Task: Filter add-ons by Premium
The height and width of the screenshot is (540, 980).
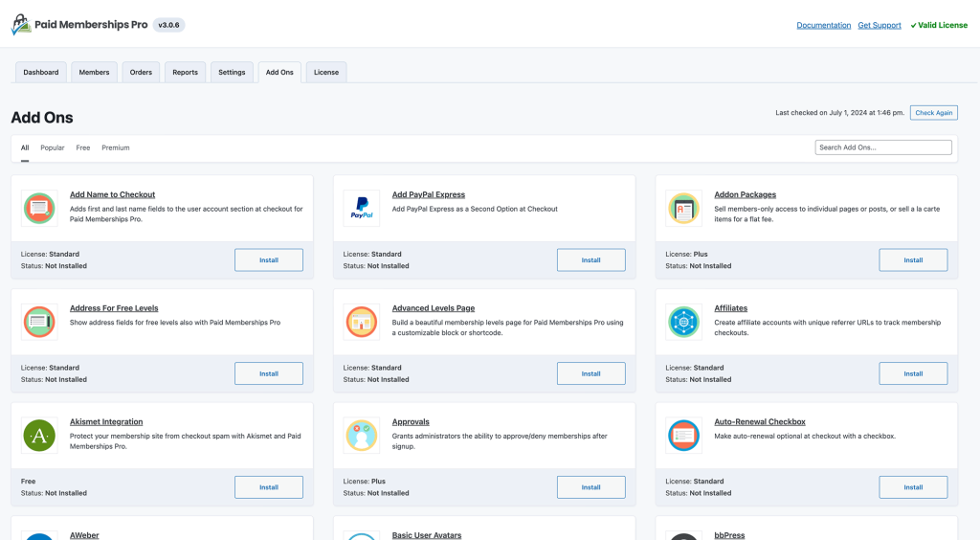Action: click(x=116, y=148)
